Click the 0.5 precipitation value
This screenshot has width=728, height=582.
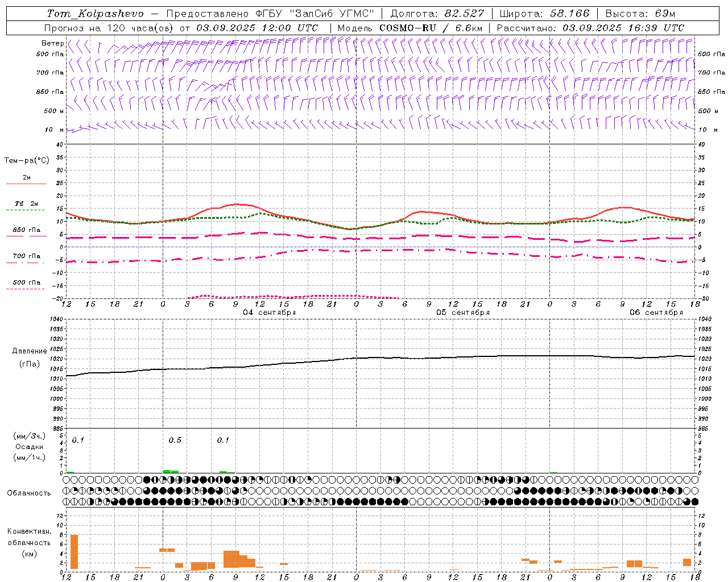(x=175, y=440)
